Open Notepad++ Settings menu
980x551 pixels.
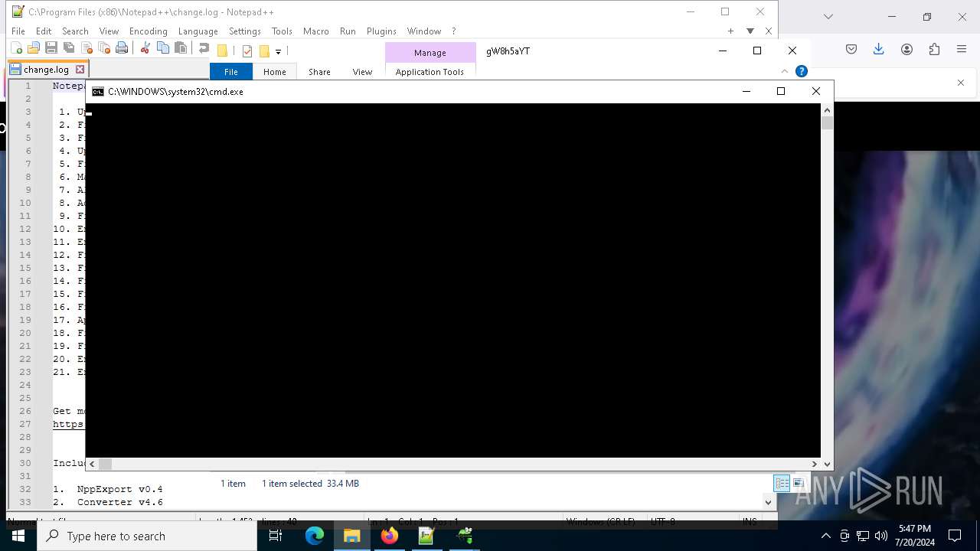tap(245, 31)
